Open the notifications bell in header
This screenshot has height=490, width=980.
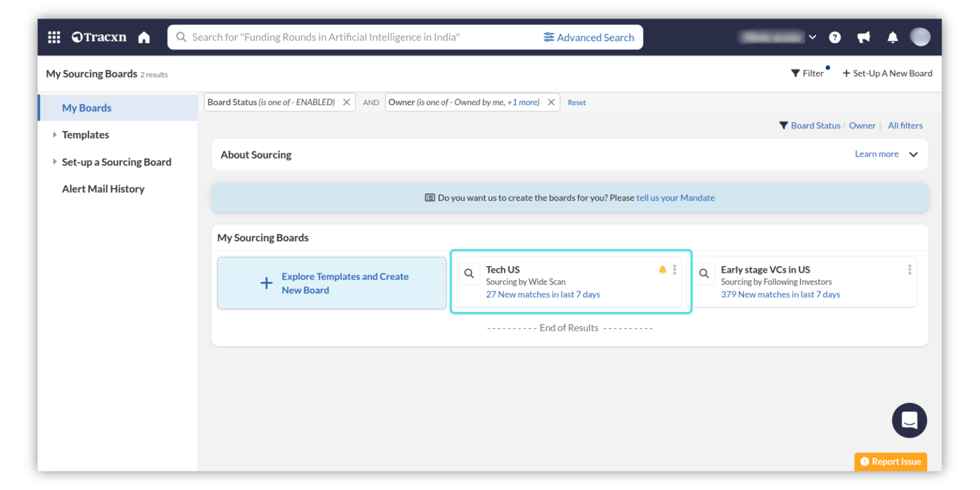[x=892, y=37]
